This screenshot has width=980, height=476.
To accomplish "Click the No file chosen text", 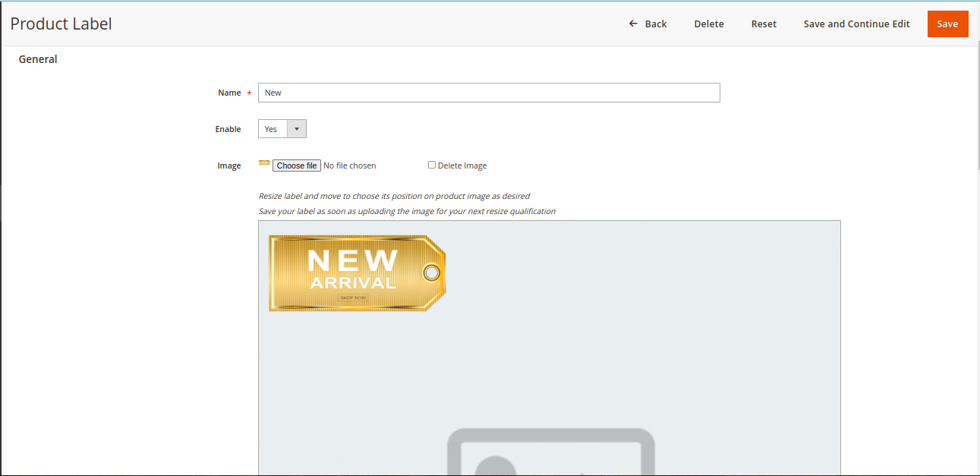I will [349, 165].
